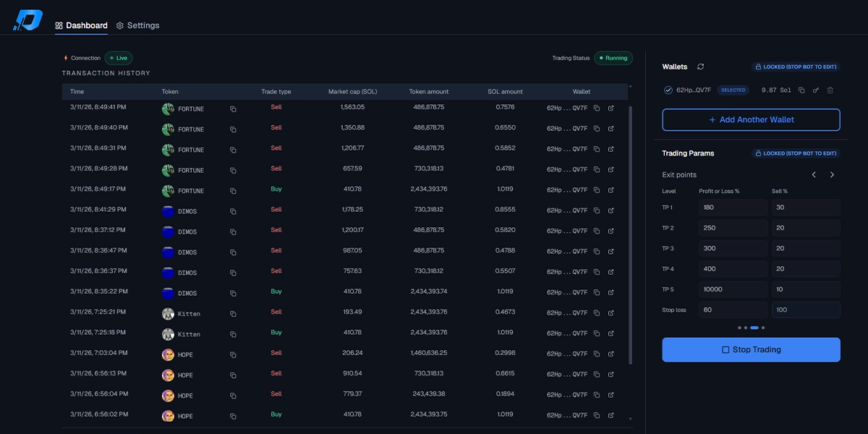Open external link for DIMOS 8:35:22 PM buy

610,293
